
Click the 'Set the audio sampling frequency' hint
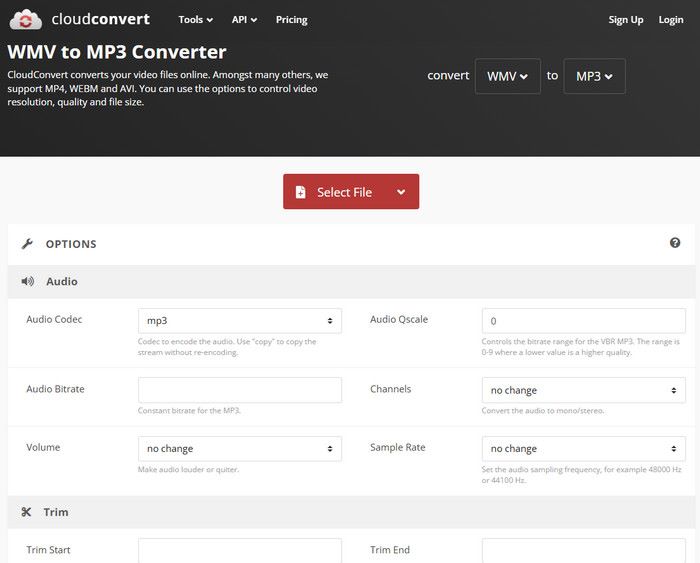click(x=581, y=475)
